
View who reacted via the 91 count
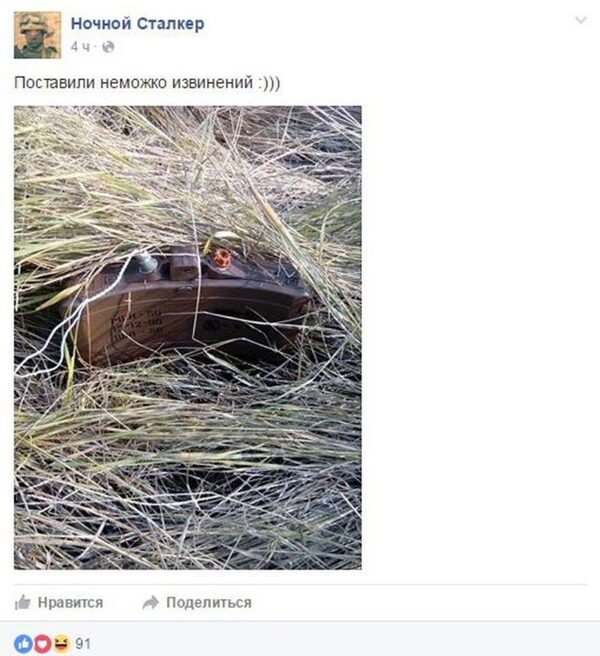[83, 643]
